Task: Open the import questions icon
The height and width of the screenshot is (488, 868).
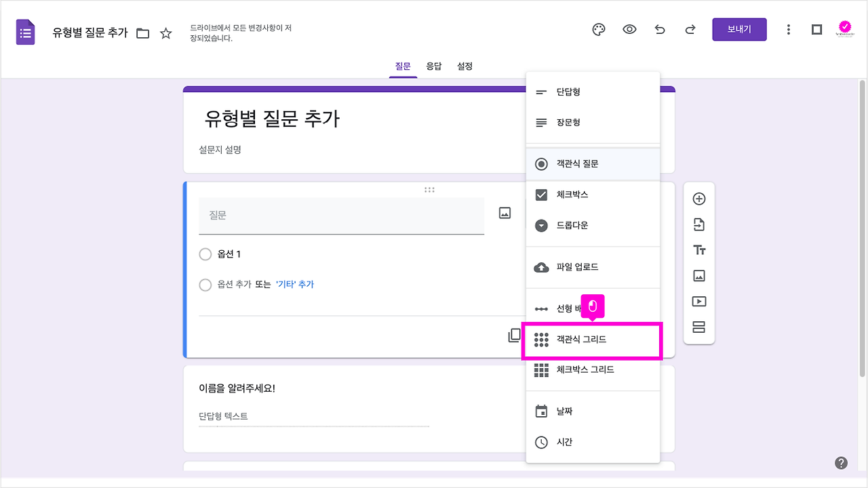Action: 698,224
